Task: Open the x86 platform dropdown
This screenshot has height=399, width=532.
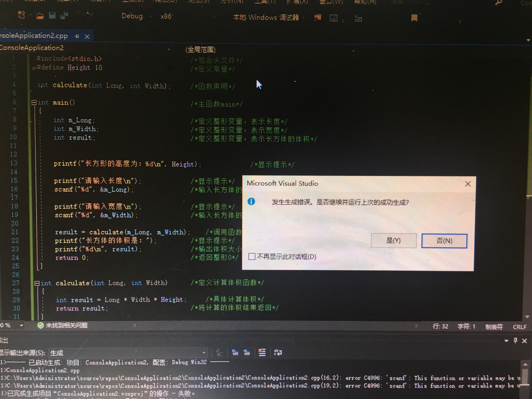Action: tap(214, 17)
